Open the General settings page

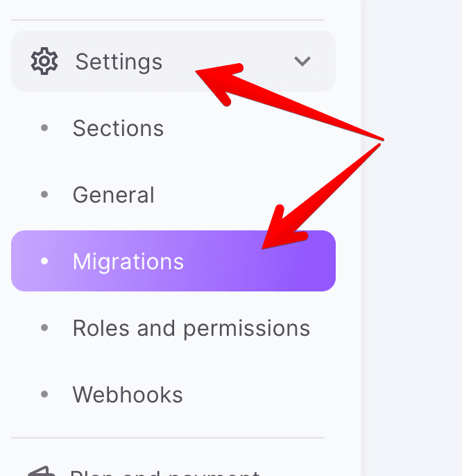(113, 195)
